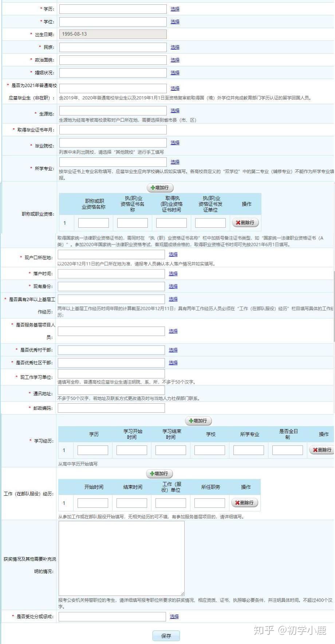Click the 开始时间 cell in 工作经历 table
The width and height of the screenshot is (335, 644).
[x=93, y=503]
